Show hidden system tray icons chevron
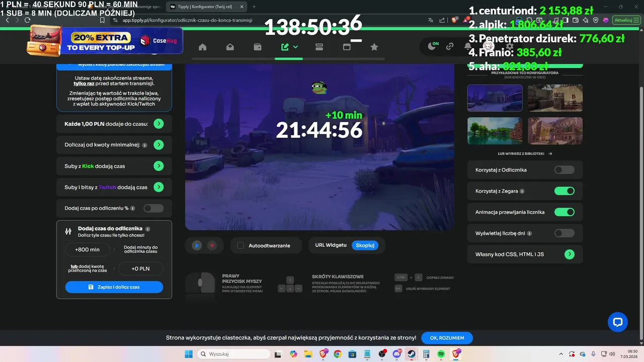644x362 pixels. coord(561,354)
